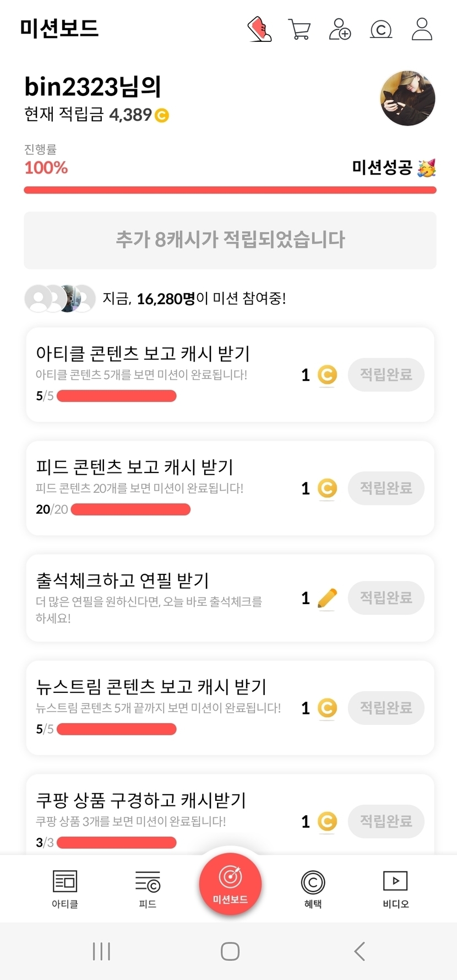This screenshot has width=457, height=980.
Task: Select the center 미션보드 button
Action: (x=230, y=884)
